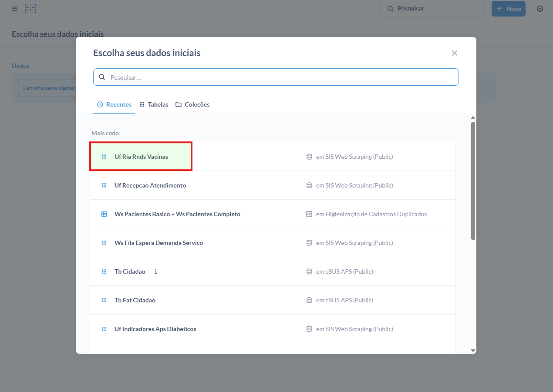Screen dimensions: 553x392
Task: Click the list scrollbar down arrow
Action: [473, 350]
